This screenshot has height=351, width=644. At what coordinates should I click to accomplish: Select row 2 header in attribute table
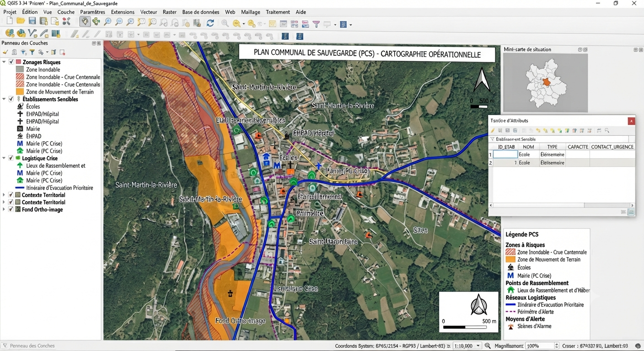coord(491,163)
